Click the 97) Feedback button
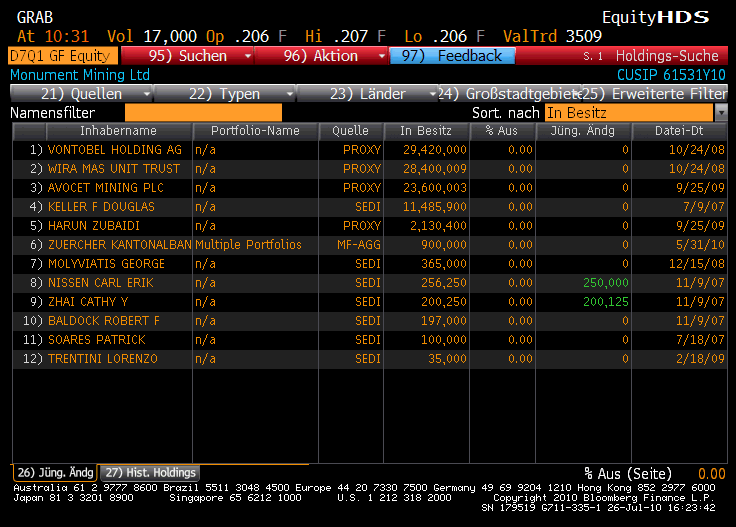Screen dimensions: 736x527 [452, 56]
